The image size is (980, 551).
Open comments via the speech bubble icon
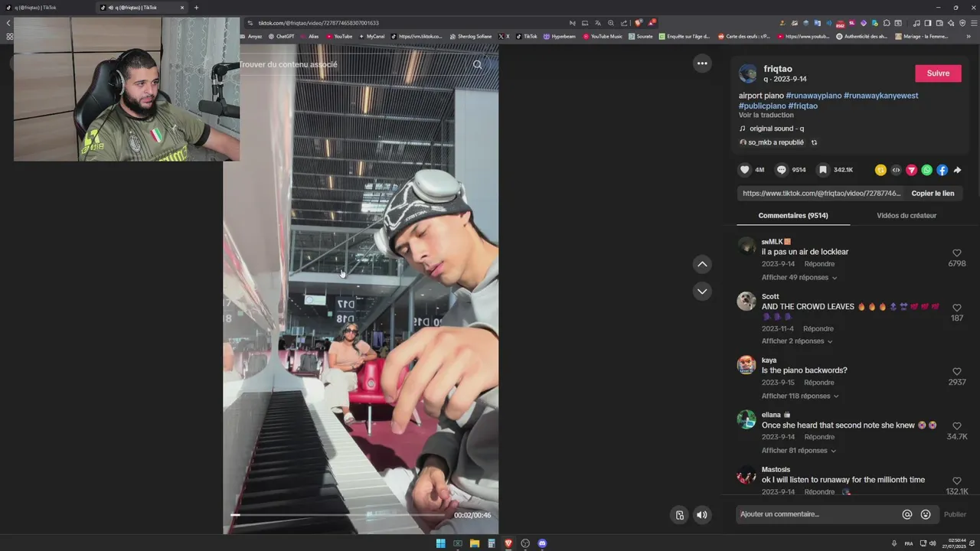781,170
